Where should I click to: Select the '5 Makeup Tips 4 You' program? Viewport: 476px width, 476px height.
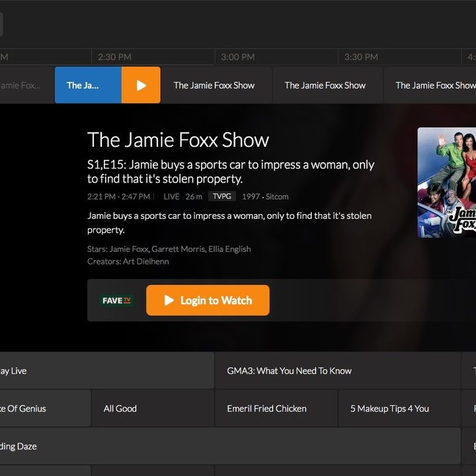pyautogui.click(x=399, y=409)
